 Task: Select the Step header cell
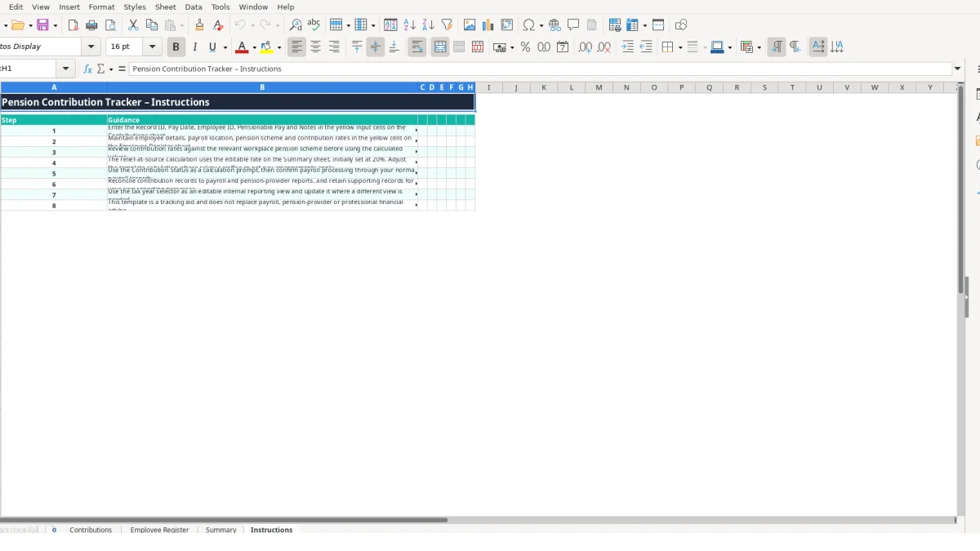coord(54,120)
